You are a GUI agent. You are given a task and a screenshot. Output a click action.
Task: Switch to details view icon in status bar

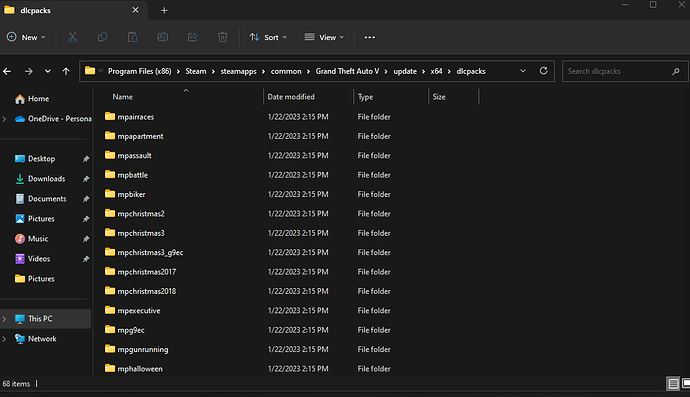pyautogui.click(x=673, y=384)
